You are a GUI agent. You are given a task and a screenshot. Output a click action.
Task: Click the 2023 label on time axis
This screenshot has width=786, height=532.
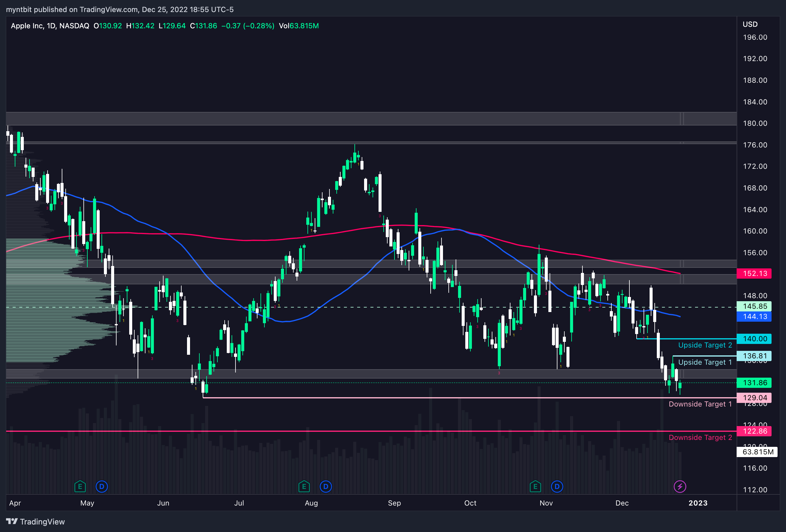pyautogui.click(x=698, y=503)
